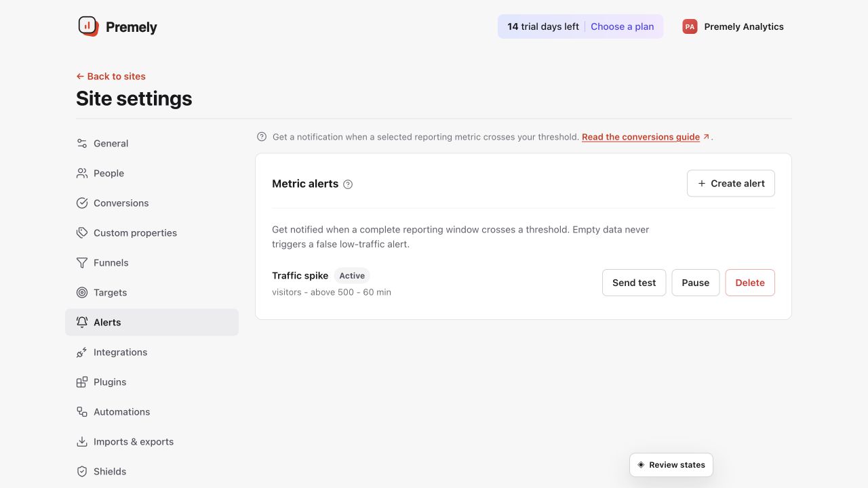
Task: Select Funnels in the sidebar
Action: coord(152,263)
